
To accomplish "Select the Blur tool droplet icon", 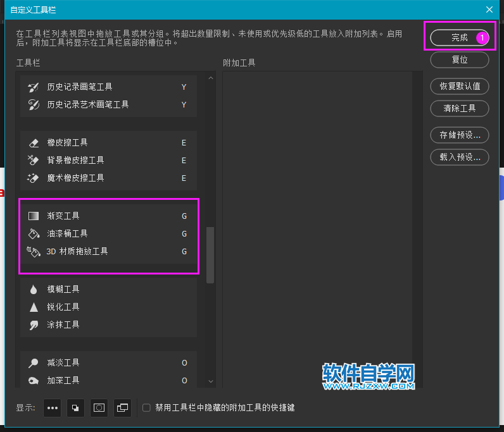I will tap(34, 290).
